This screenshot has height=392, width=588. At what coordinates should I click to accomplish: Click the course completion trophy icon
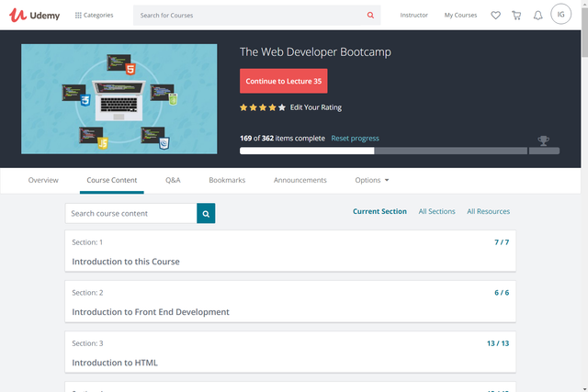[543, 140]
